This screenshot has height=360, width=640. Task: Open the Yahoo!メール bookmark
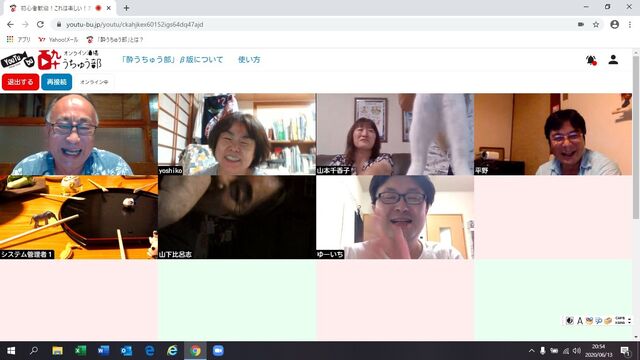point(58,40)
